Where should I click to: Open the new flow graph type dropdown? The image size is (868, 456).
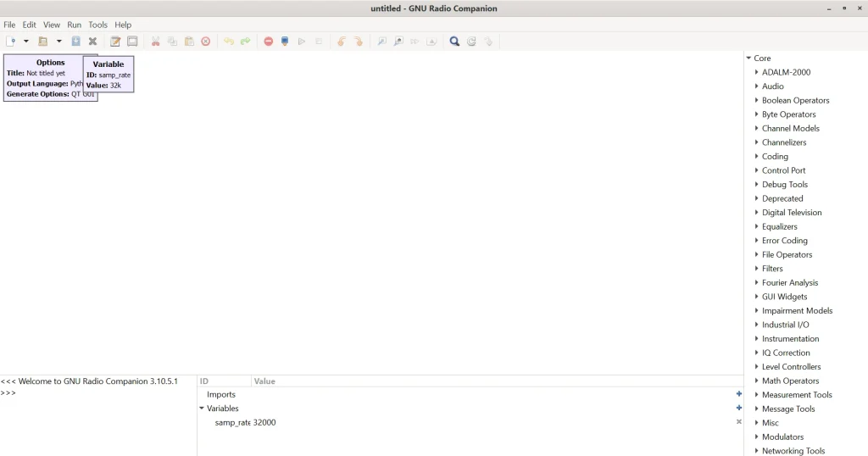pyautogui.click(x=26, y=42)
